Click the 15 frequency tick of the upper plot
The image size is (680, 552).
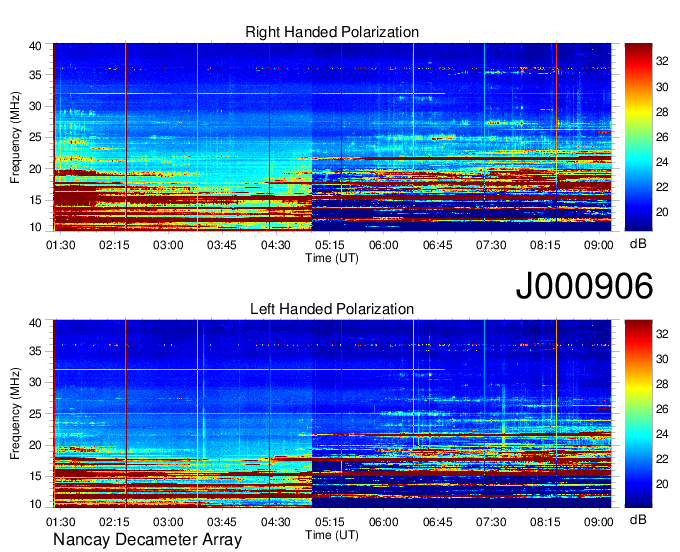point(35,200)
